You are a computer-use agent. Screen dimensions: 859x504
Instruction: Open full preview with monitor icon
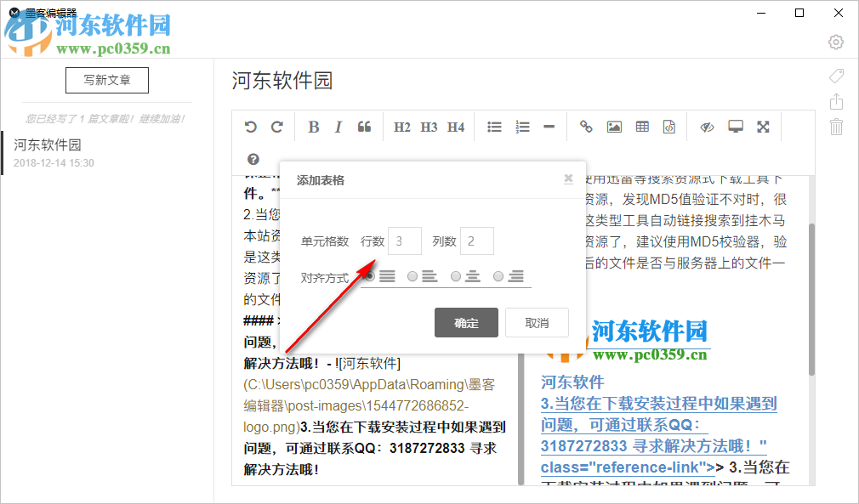point(735,127)
